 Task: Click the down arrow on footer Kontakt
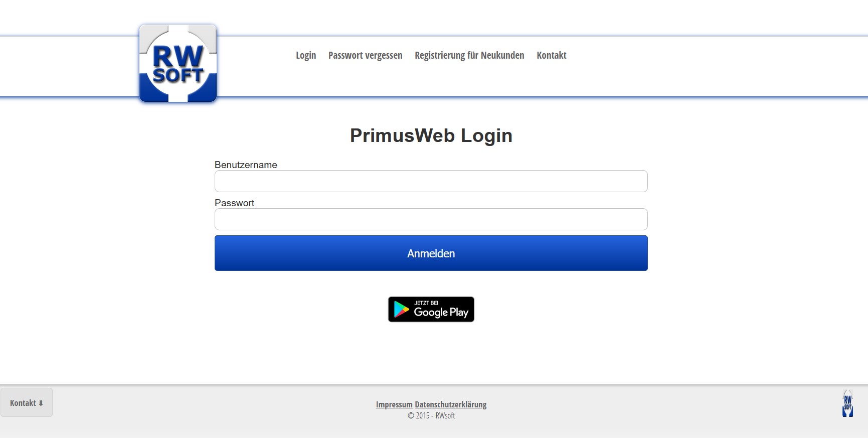coord(41,403)
